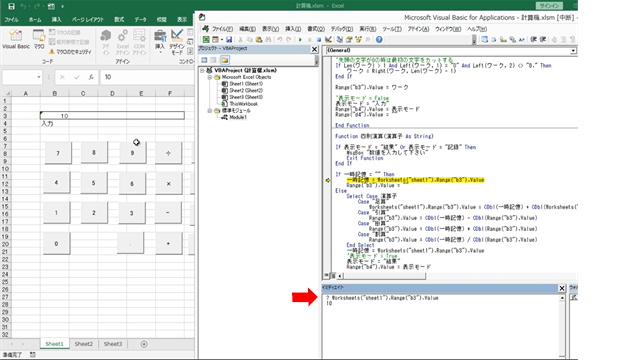Click the highlighted 一時記憶 code line
Viewport: 640px width, 360px height.
(x=415, y=180)
